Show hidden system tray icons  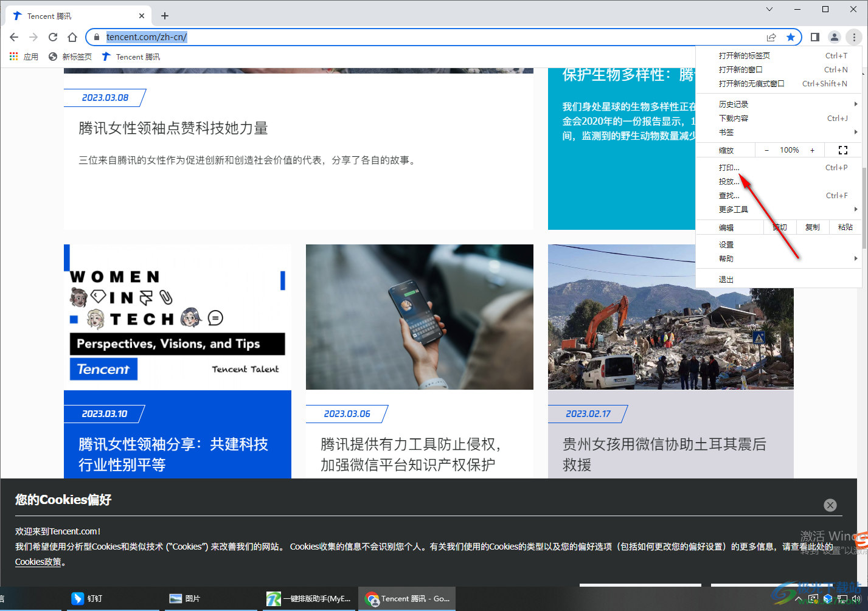tap(799, 599)
